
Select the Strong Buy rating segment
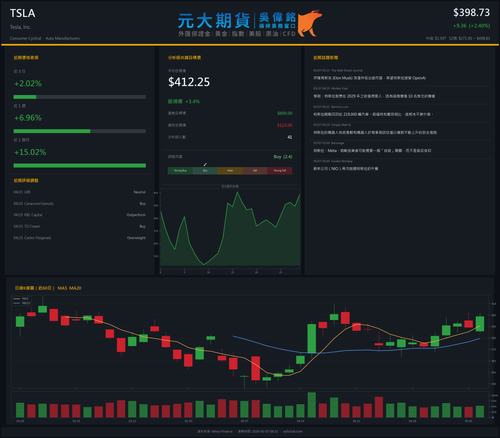(180, 171)
